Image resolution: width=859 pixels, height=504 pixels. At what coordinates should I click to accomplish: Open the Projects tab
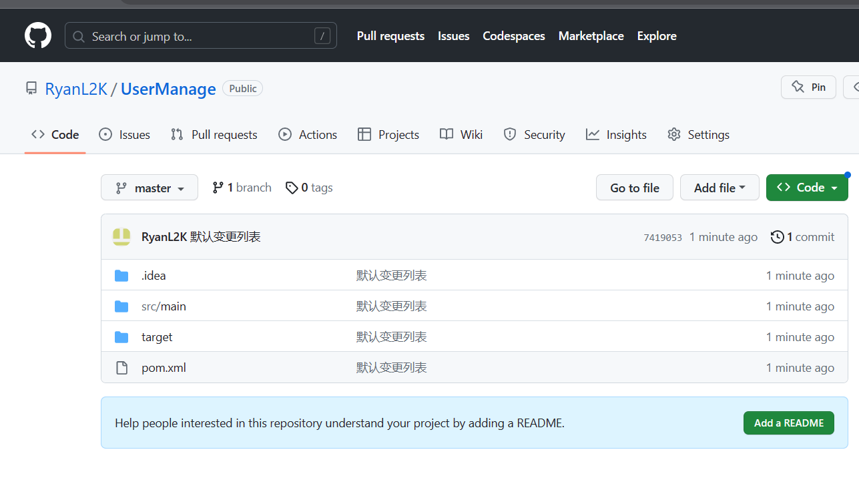coord(388,135)
